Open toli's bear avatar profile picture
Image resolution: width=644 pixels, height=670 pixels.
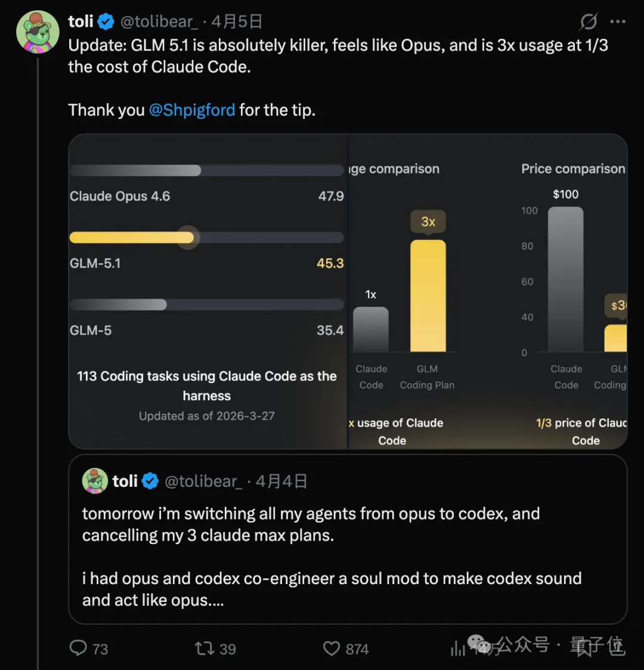pos(38,32)
